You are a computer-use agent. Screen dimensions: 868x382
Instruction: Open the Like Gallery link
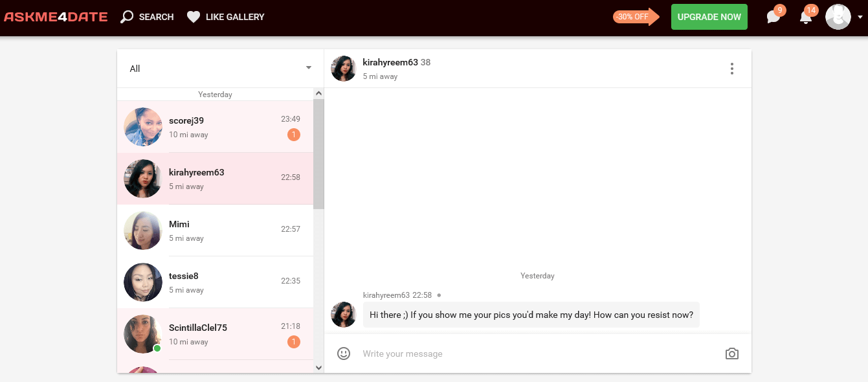235,17
